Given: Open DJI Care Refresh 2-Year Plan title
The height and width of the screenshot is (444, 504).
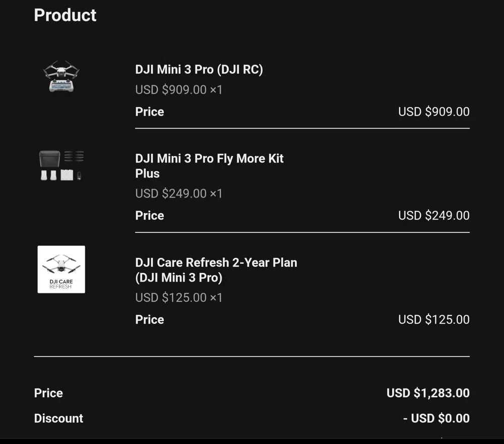Looking at the screenshot, I should click(x=216, y=270).
